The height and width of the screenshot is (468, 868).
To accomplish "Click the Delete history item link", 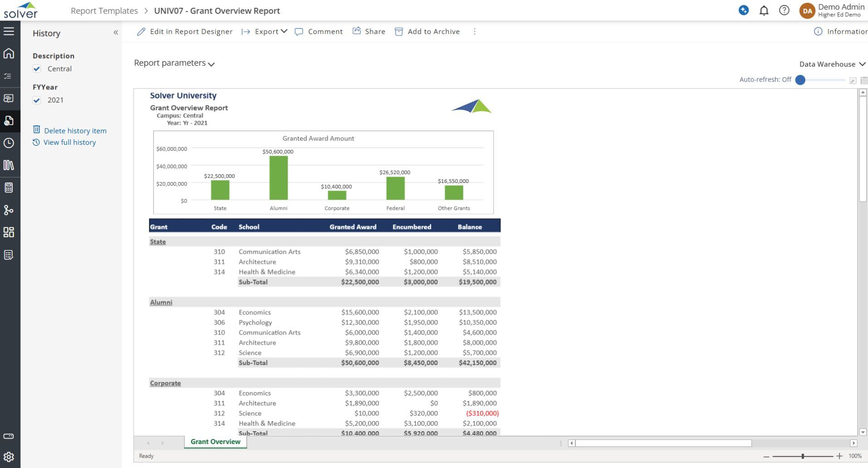I will pyautogui.click(x=75, y=131).
